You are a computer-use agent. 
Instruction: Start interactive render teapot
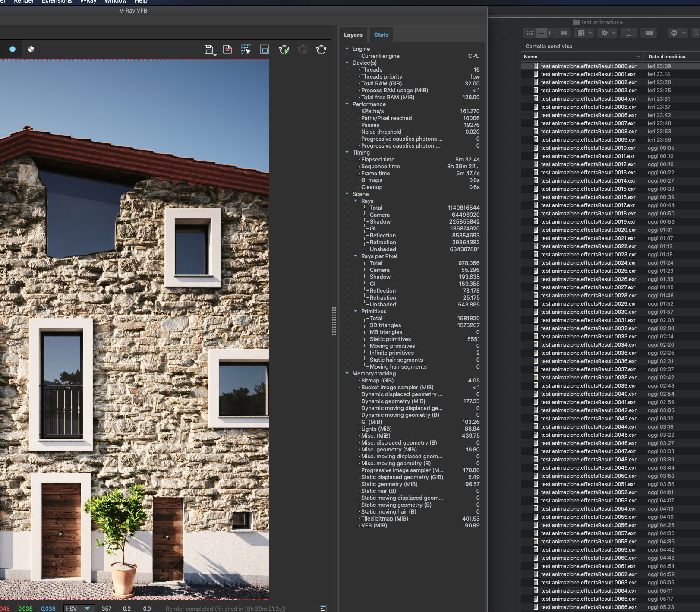point(284,50)
